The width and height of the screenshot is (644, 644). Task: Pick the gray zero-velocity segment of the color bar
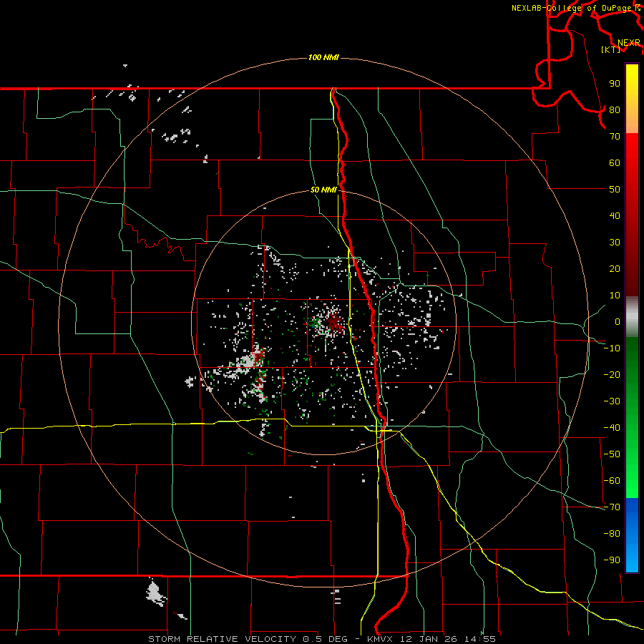(x=632, y=317)
